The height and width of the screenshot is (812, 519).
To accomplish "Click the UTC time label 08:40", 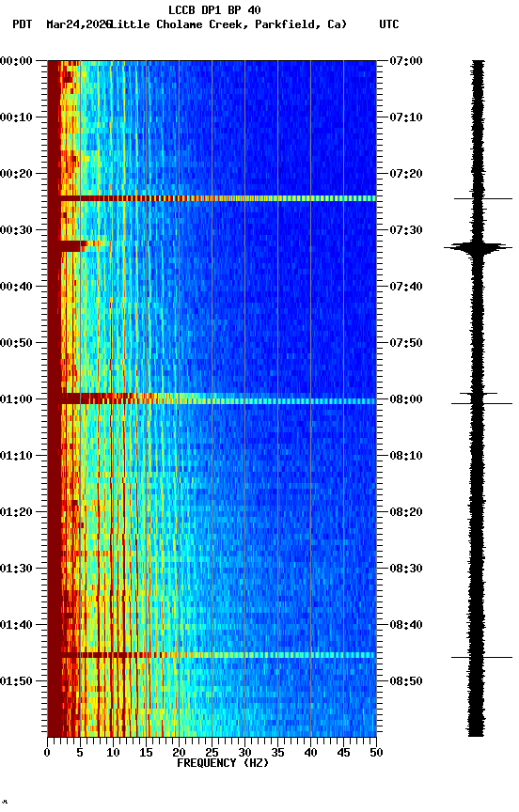I will (x=406, y=625).
